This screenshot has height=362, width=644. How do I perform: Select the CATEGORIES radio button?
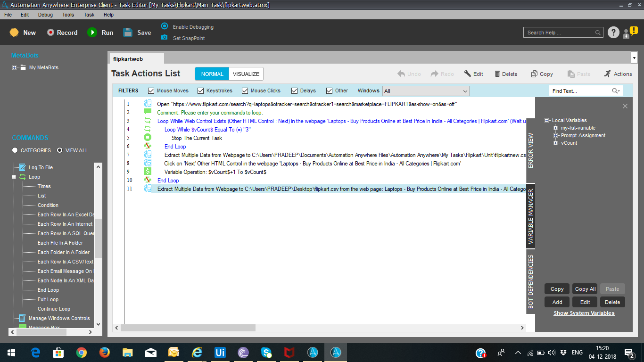click(x=15, y=150)
